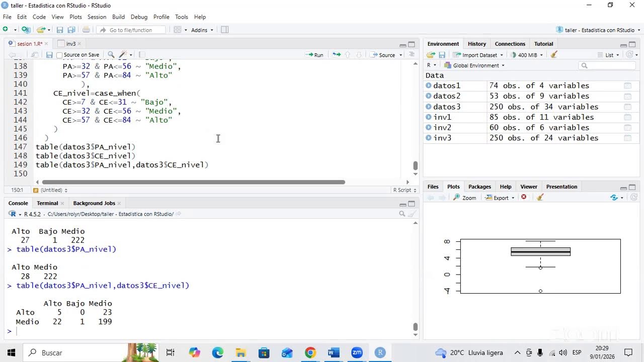Screen dimensions: 644x362
Task: Switch to the History tab
Action: pos(477,44)
